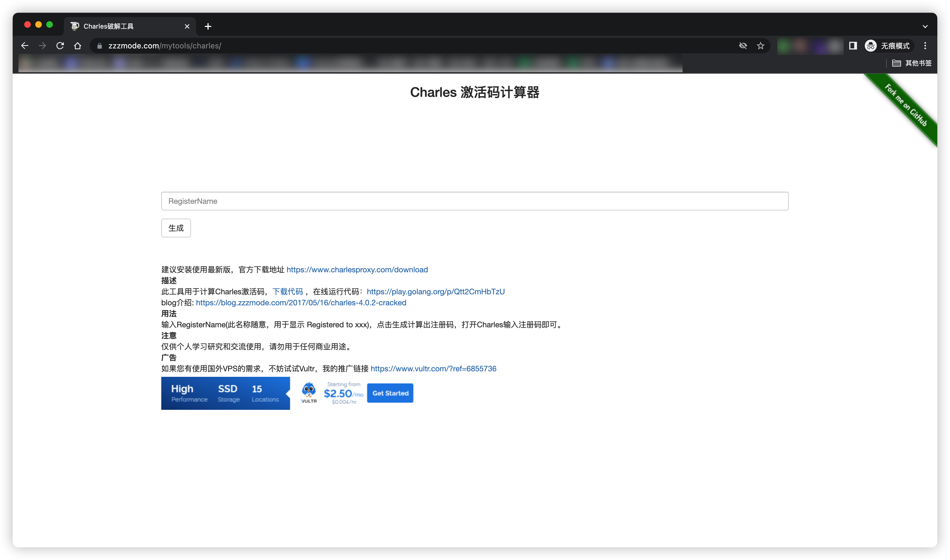Bookmark this page with the star icon
950x560 pixels.
click(x=760, y=46)
